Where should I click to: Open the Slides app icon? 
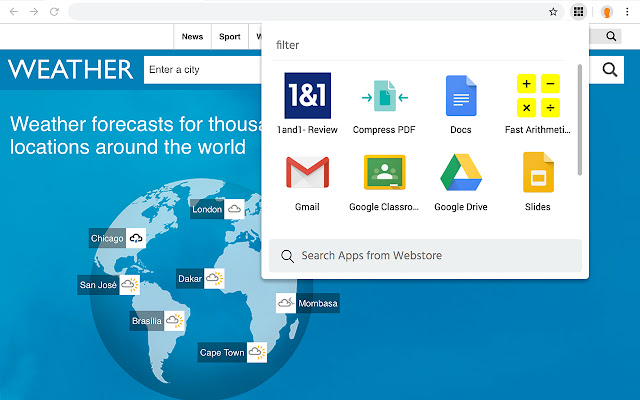click(x=538, y=172)
